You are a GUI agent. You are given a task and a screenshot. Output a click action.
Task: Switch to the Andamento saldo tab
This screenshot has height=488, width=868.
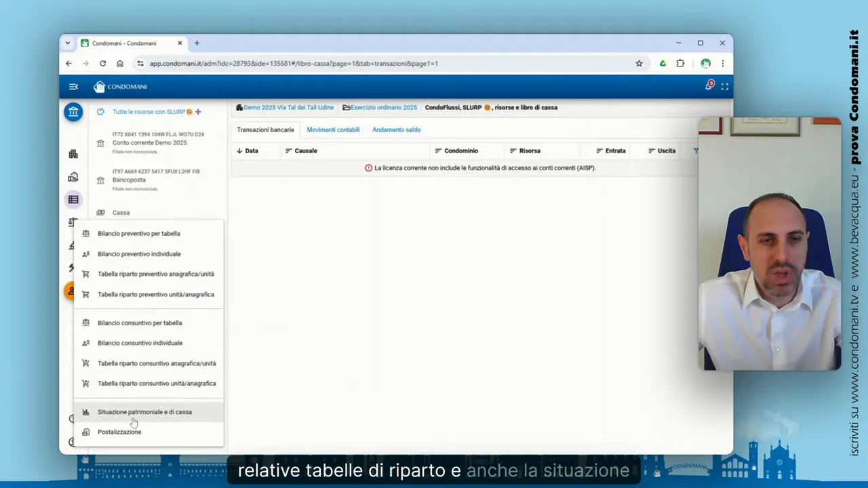(x=396, y=129)
